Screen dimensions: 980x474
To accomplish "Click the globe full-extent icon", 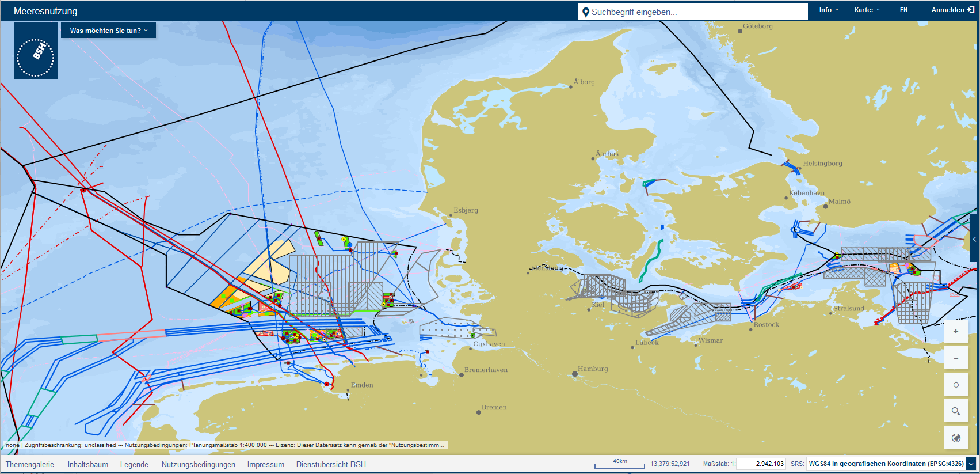I will tap(956, 438).
